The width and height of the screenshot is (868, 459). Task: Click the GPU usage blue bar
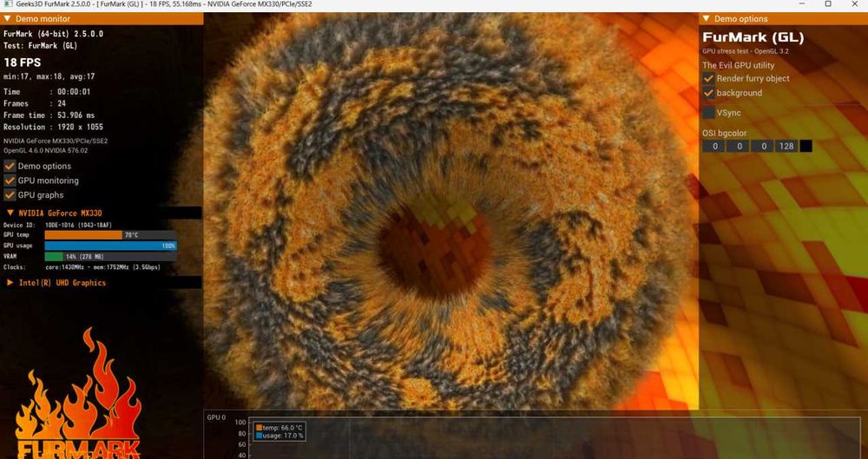pyautogui.click(x=111, y=246)
